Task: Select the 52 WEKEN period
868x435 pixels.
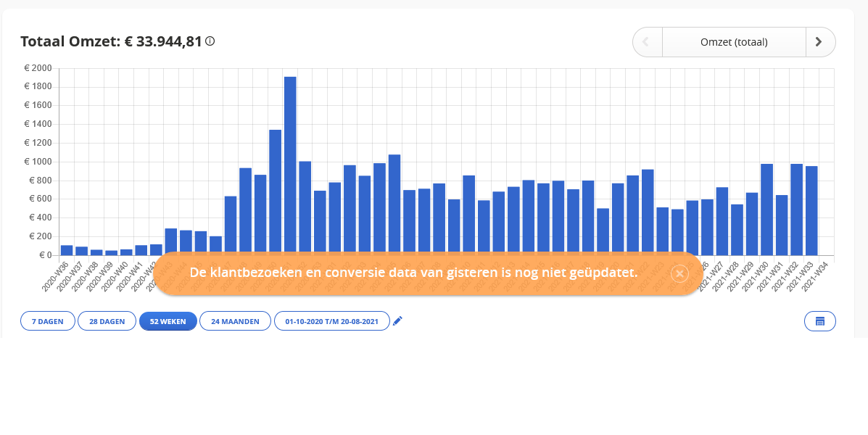Action: [x=168, y=321]
